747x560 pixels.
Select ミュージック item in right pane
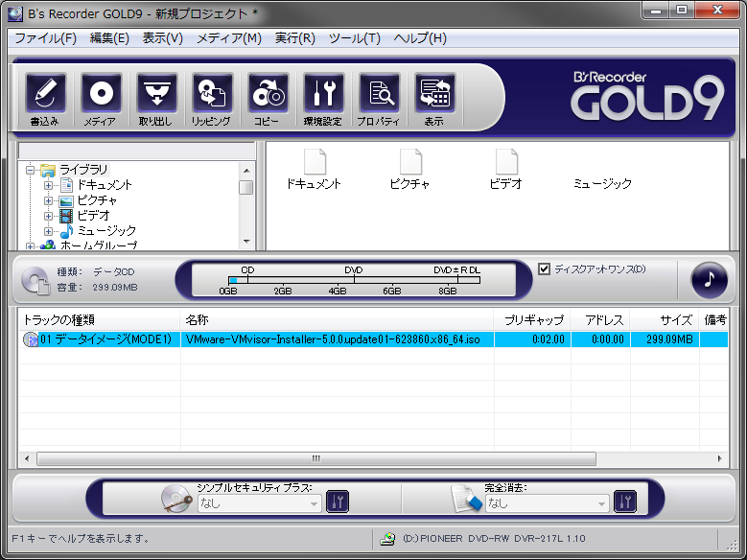(x=602, y=183)
